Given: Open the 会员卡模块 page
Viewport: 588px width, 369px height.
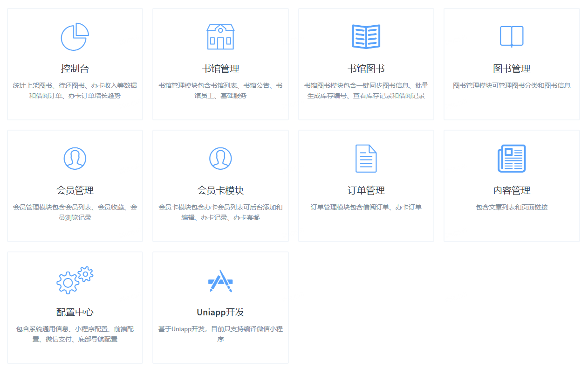Looking at the screenshot, I should click(x=220, y=189).
